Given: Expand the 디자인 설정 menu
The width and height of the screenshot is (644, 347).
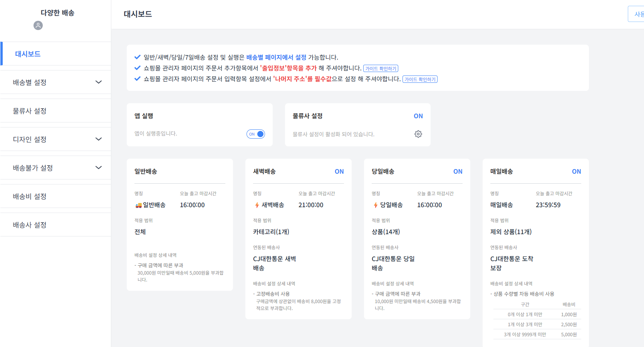Looking at the screenshot, I should [x=55, y=139].
